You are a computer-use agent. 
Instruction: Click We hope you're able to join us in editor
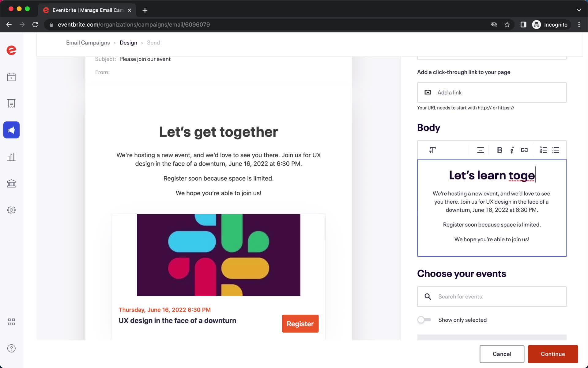pos(492,239)
